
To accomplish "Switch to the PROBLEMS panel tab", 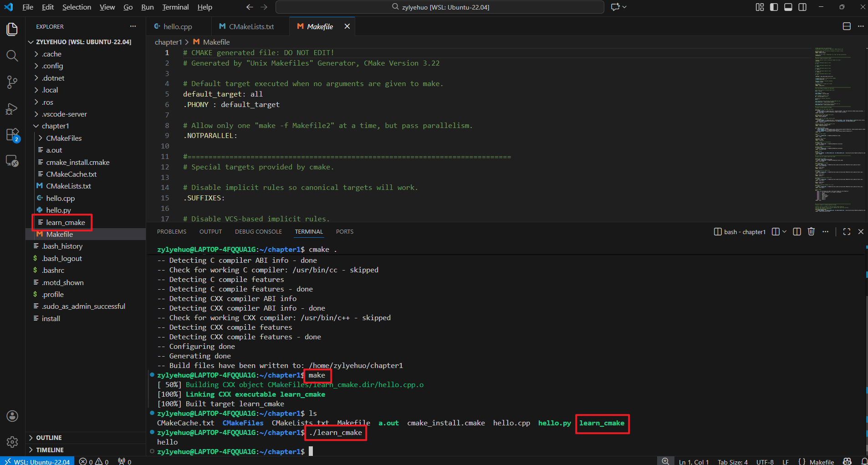I will 172,231.
